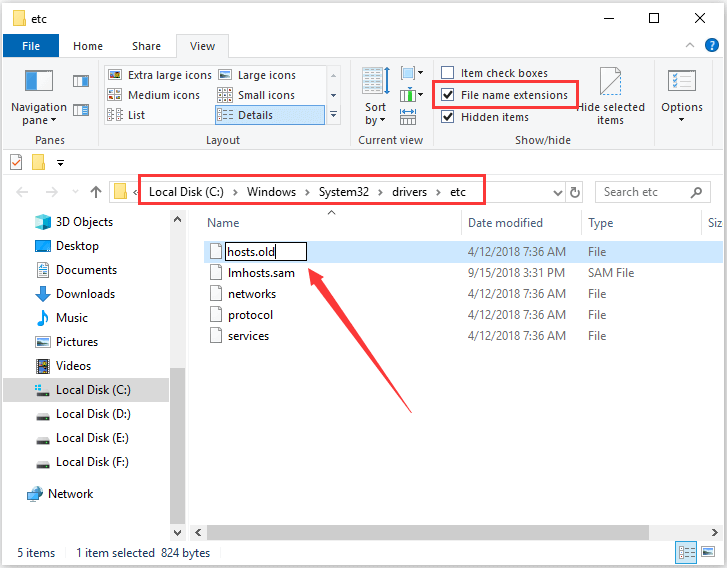
Task: Select the protocol file
Action: (250, 315)
